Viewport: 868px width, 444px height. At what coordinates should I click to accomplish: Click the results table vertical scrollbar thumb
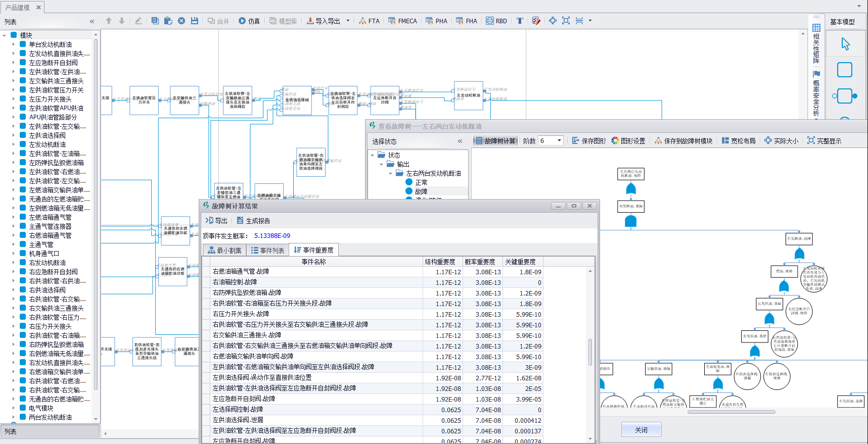pos(590,352)
